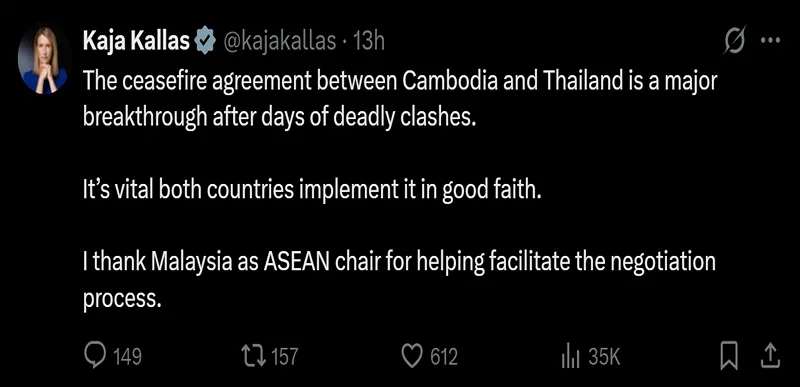
Task: Click the ceasefire agreement paragraph text
Action: point(400,99)
